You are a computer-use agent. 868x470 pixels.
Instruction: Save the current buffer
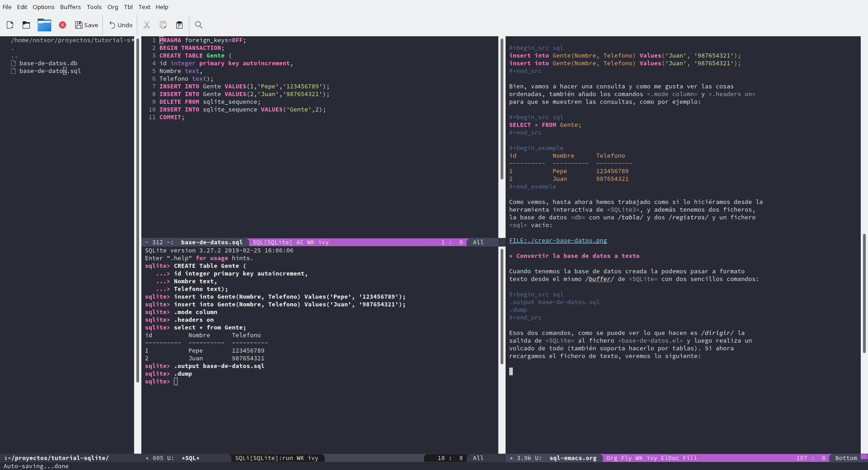click(87, 25)
